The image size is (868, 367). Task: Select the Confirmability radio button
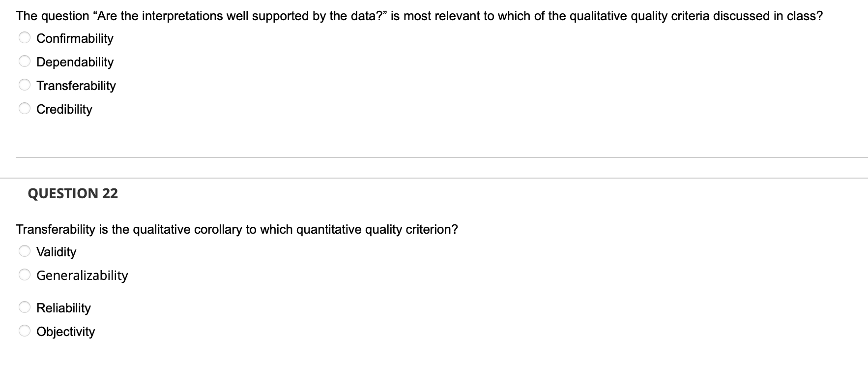[24, 36]
